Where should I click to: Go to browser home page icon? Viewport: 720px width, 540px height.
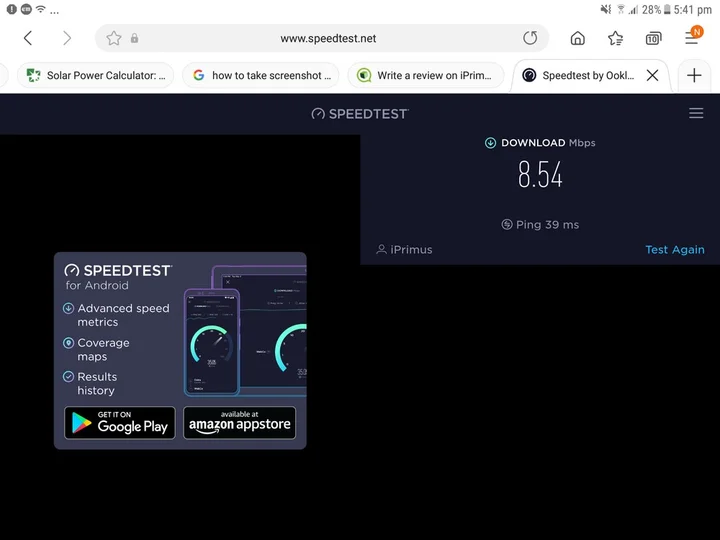tap(578, 38)
